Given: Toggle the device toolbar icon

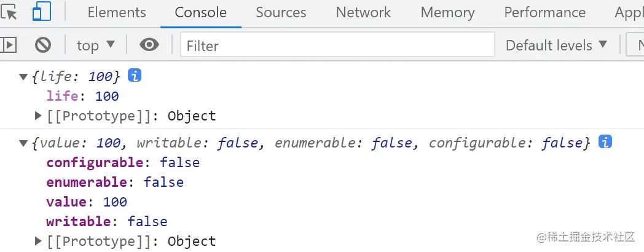Looking at the screenshot, I should coord(42,12).
